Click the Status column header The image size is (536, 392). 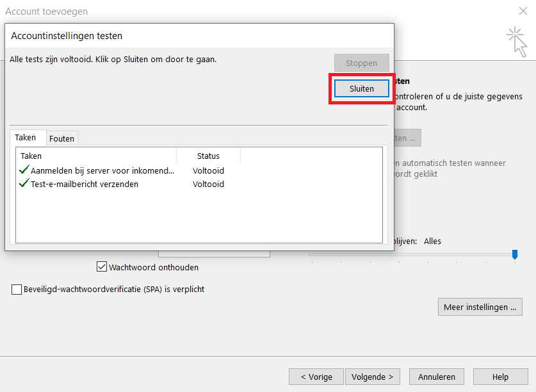coord(208,156)
